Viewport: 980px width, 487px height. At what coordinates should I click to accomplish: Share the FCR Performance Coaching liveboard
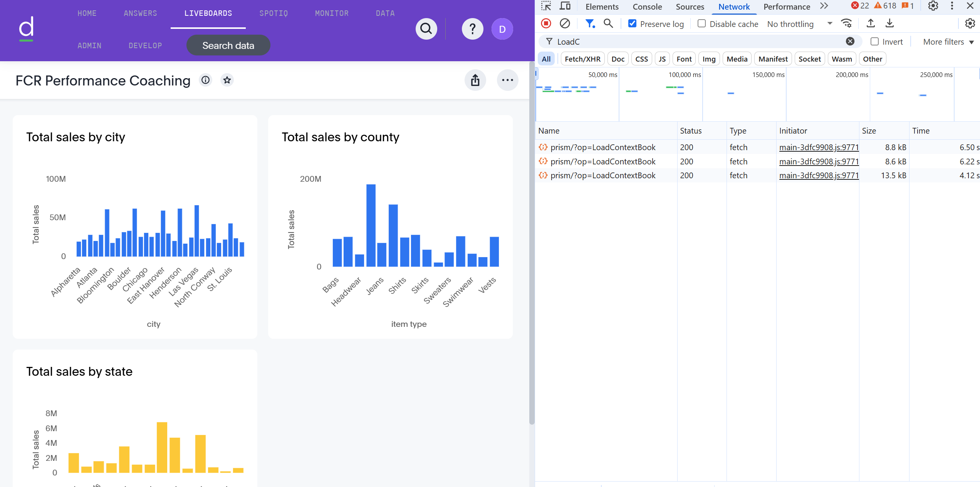click(475, 80)
